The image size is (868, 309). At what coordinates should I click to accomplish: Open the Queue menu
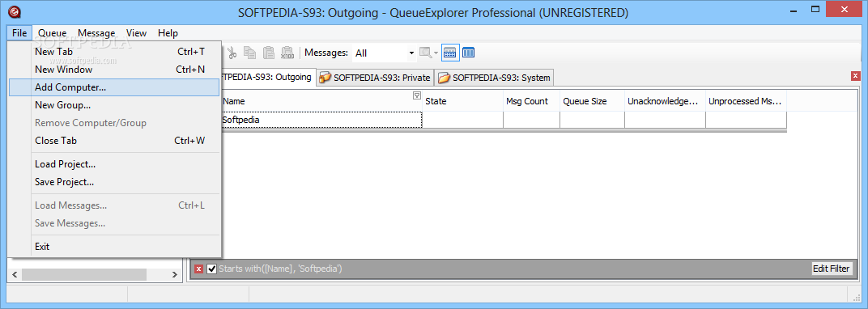52,33
